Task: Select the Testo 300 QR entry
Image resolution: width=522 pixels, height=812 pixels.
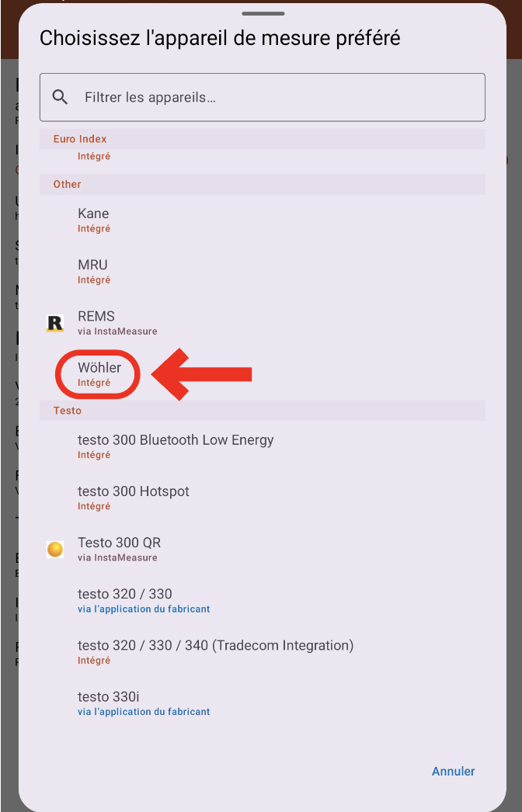Action: pyautogui.click(x=263, y=549)
